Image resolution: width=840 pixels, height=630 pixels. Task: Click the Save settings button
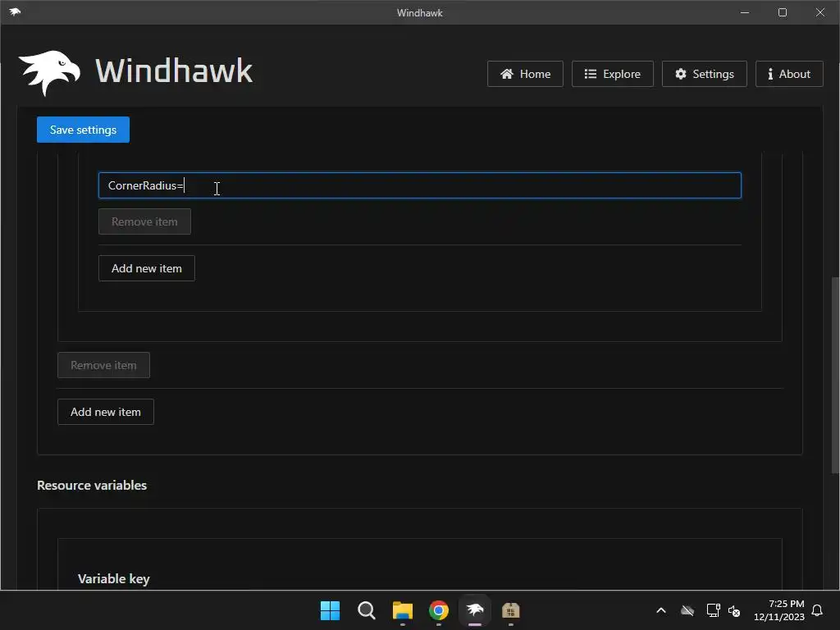(83, 130)
